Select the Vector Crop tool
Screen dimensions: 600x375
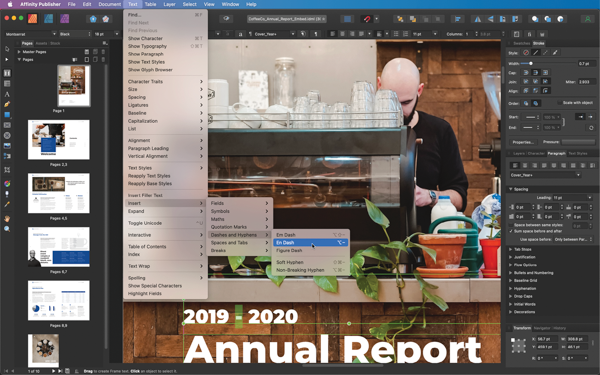click(7, 169)
